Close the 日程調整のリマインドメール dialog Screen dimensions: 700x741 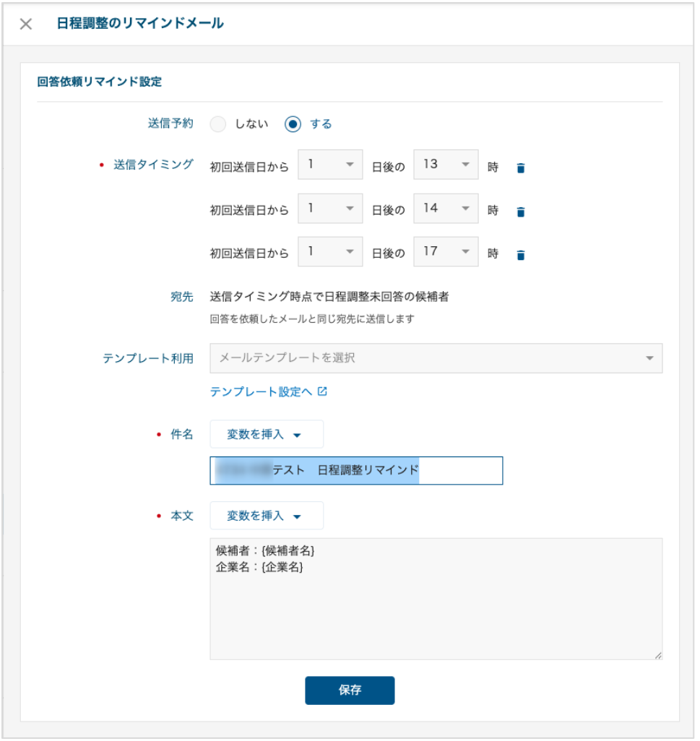[26, 24]
